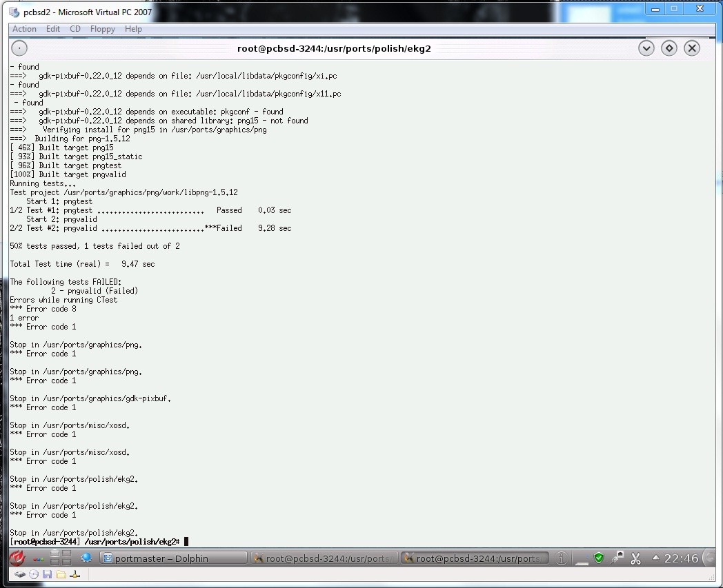The image size is (723, 588).
Task: Close the terminal window with X button
Action: coord(692,48)
